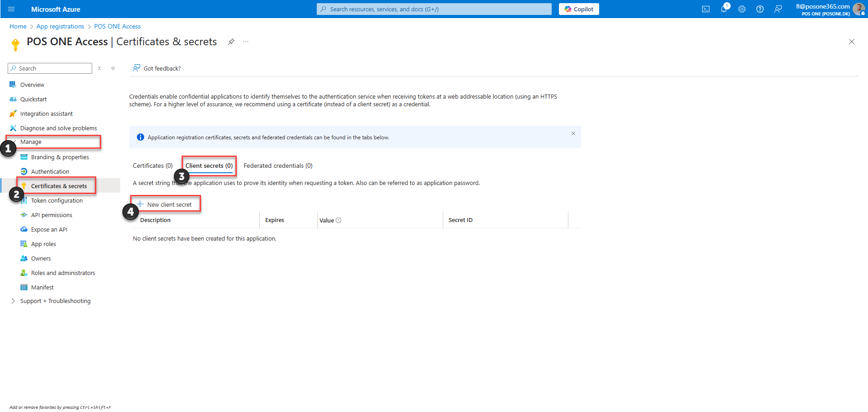Click the Integration assistant rocket icon

(13, 114)
